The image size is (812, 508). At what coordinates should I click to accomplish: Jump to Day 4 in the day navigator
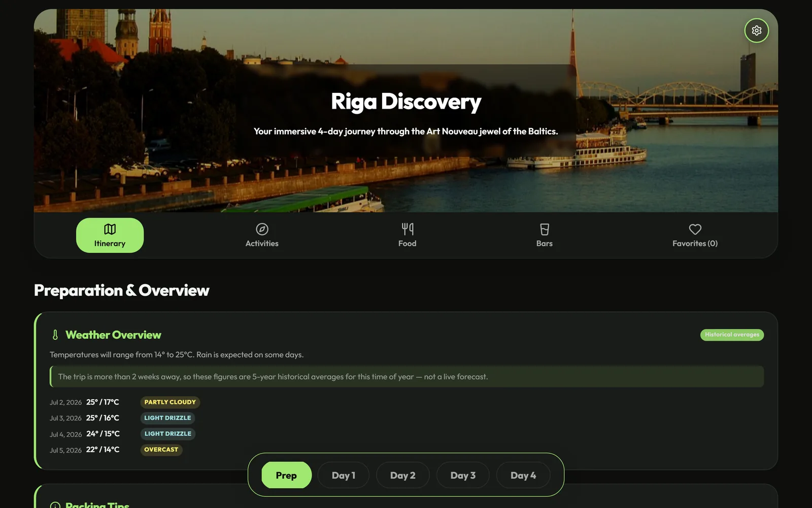[x=523, y=475]
